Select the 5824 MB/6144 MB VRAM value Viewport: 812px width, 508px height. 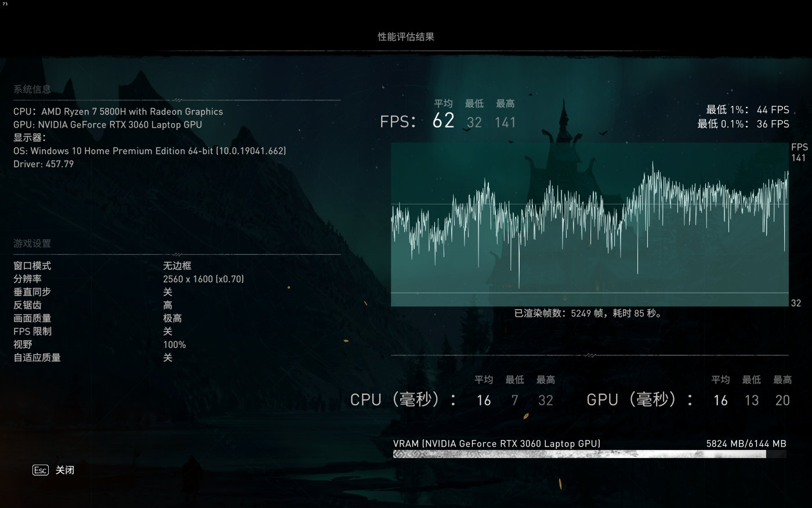click(746, 444)
